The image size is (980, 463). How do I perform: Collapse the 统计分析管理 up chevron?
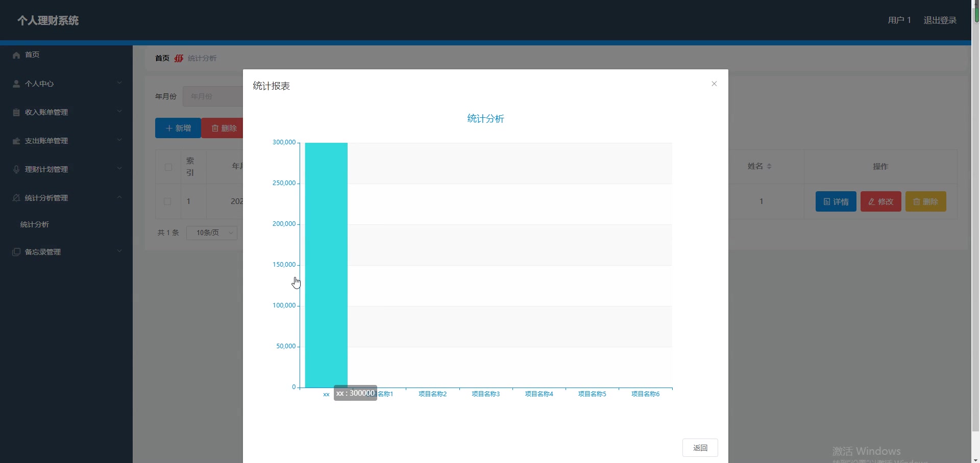[119, 197]
